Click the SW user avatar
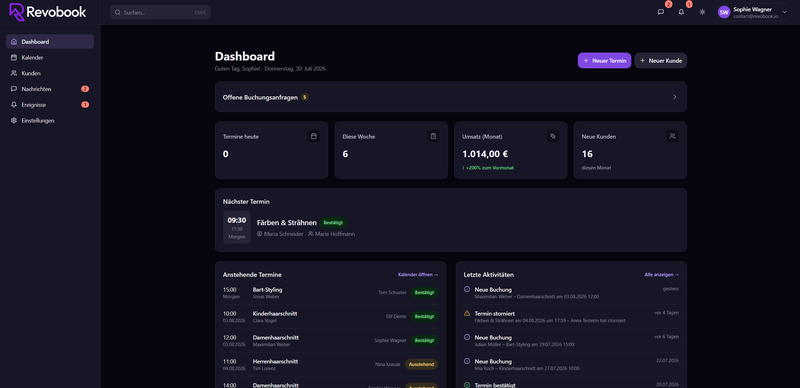Viewport: 800px width, 388px height. point(724,12)
